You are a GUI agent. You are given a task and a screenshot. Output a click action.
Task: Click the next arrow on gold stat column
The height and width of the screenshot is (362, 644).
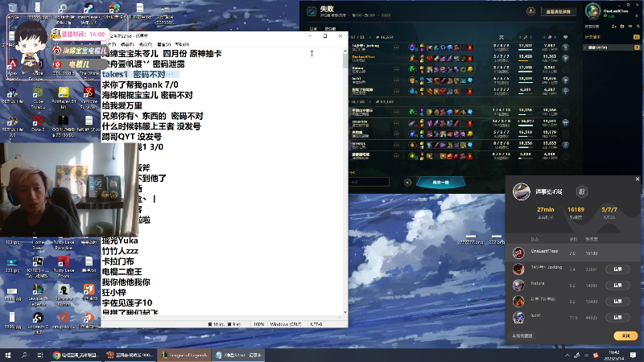click(x=555, y=37)
